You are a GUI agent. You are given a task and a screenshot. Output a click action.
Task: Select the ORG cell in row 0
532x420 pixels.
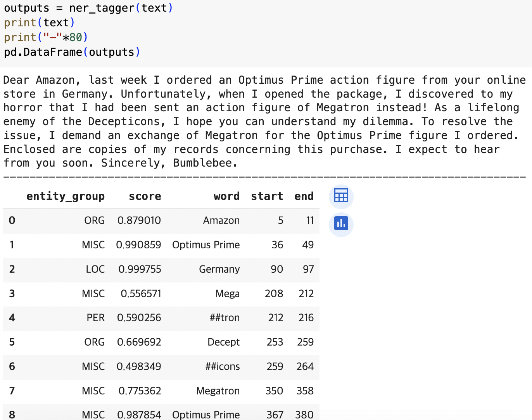click(x=95, y=220)
